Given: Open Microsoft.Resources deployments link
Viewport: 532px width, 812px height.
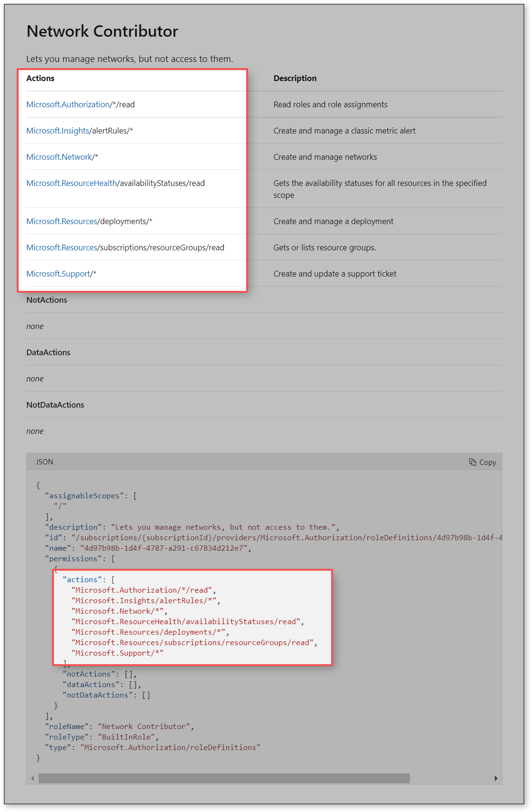Looking at the screenshot, I should 62,221.
